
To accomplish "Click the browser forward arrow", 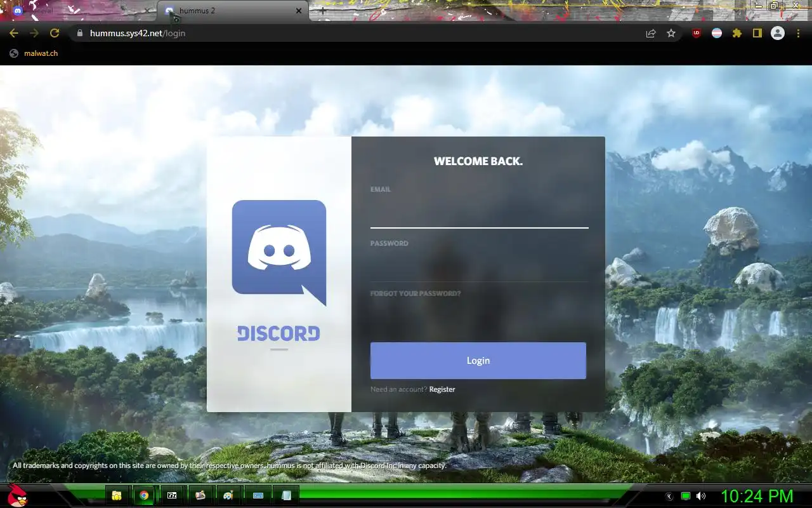I will [34, 33].
